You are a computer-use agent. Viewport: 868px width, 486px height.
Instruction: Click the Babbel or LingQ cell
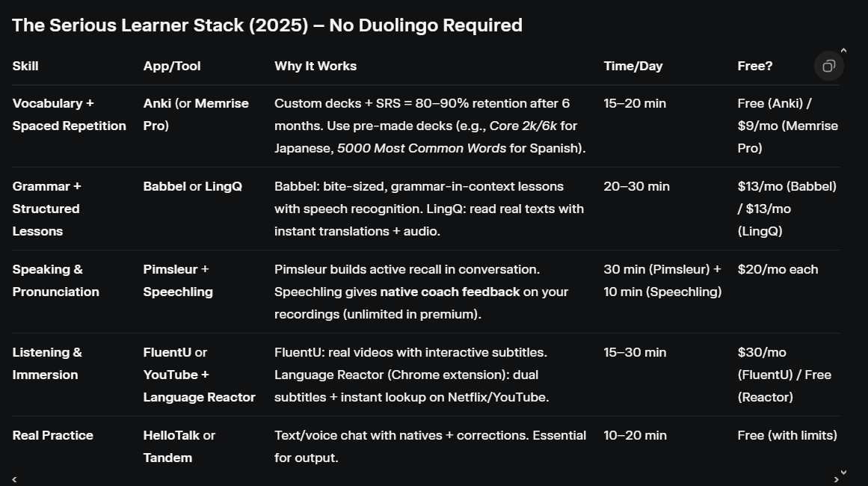click(x=193, y=186)
